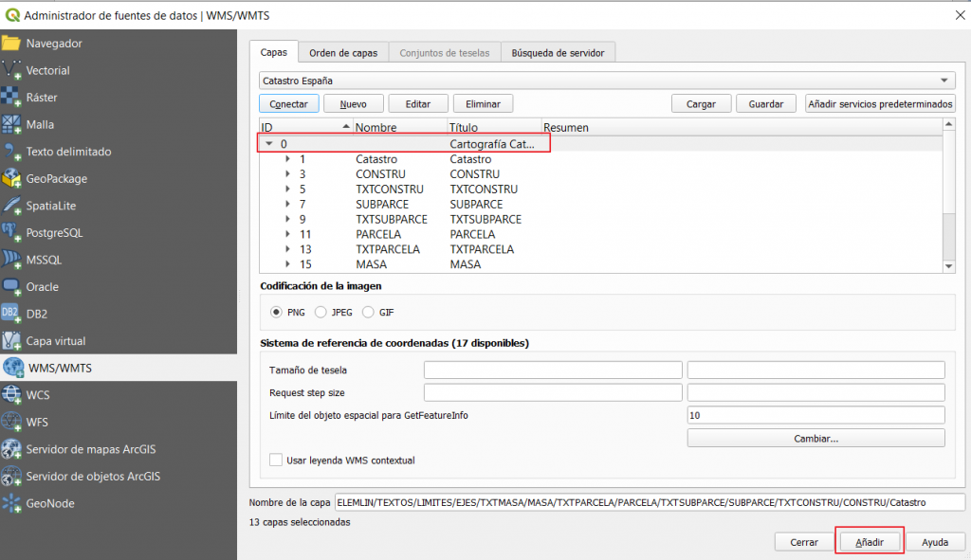The image size is (971, 560).
Task: Expand layer 13 TXTPARCELA node
Action: click(288, 249)
